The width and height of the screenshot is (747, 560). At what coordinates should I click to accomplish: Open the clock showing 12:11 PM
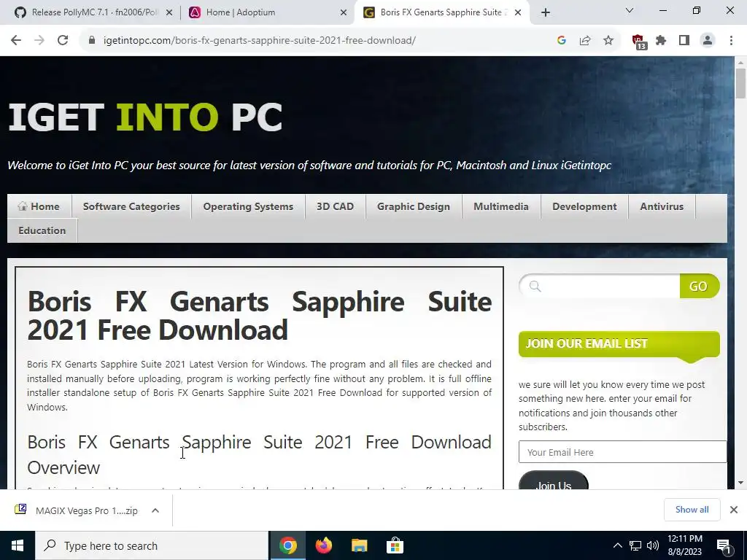tap(684, 545)
